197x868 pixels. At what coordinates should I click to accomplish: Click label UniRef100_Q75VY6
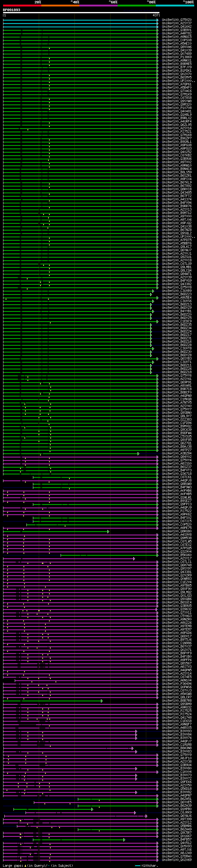point(177,375)
